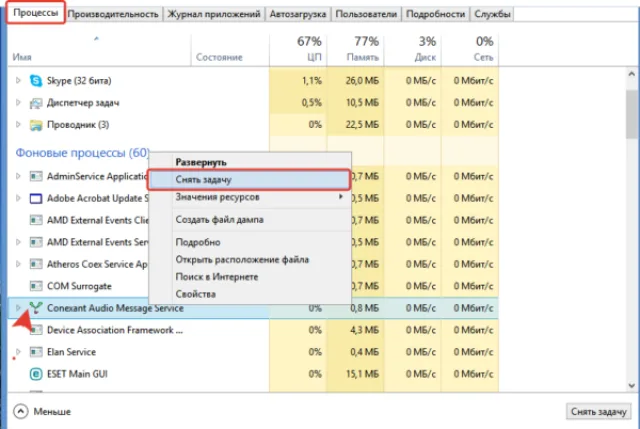Sort by the ЦП column header
This screenshot has height=429, width=640.
coord(298,50)
